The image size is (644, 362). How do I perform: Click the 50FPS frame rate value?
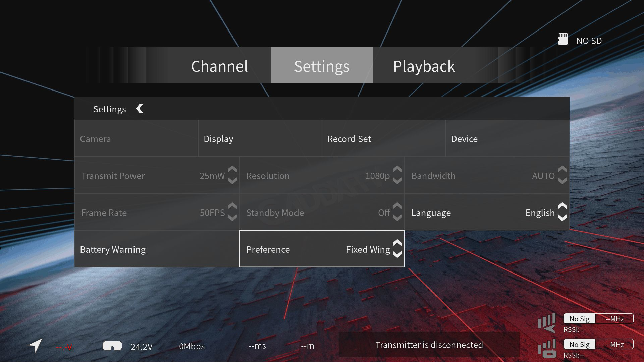point(212,213)
